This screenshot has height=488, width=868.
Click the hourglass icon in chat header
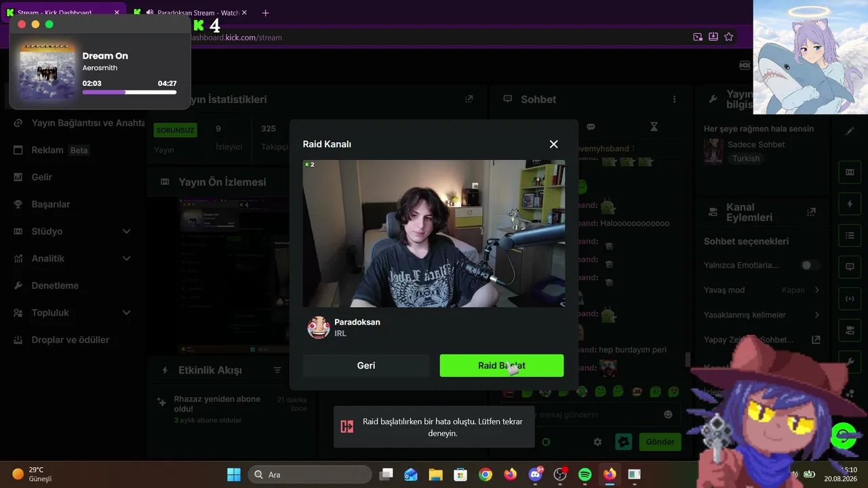(654, 127)
